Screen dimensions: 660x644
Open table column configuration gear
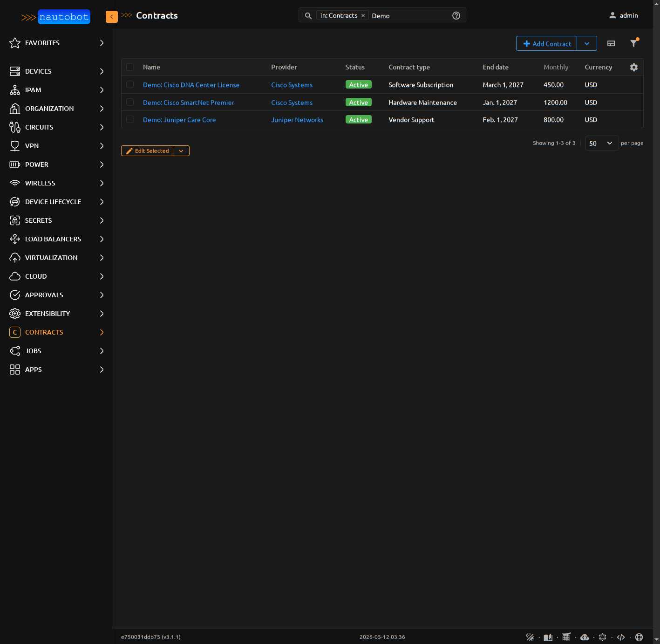coord(634,67)
